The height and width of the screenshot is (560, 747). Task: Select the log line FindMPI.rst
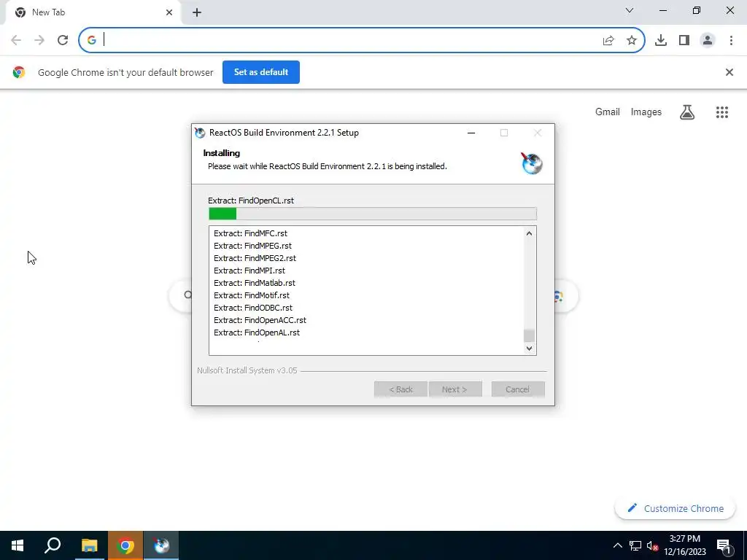pyautogui.click(x=249, y=271)
